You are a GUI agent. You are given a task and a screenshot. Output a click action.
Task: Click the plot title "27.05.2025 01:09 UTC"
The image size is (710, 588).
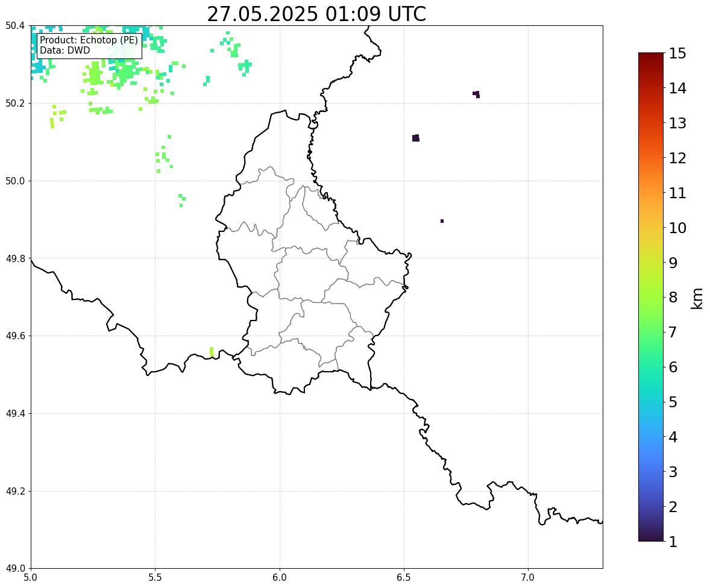pyautogui.click(x=316, y=14)
